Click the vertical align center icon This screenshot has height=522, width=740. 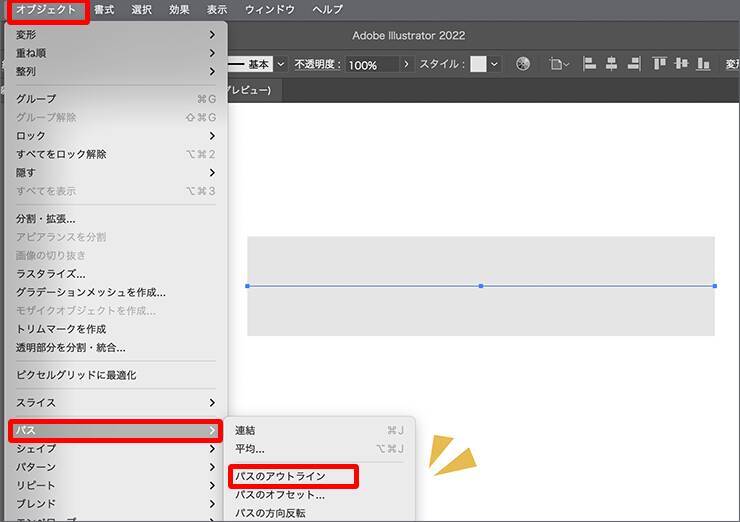[681, 64]
